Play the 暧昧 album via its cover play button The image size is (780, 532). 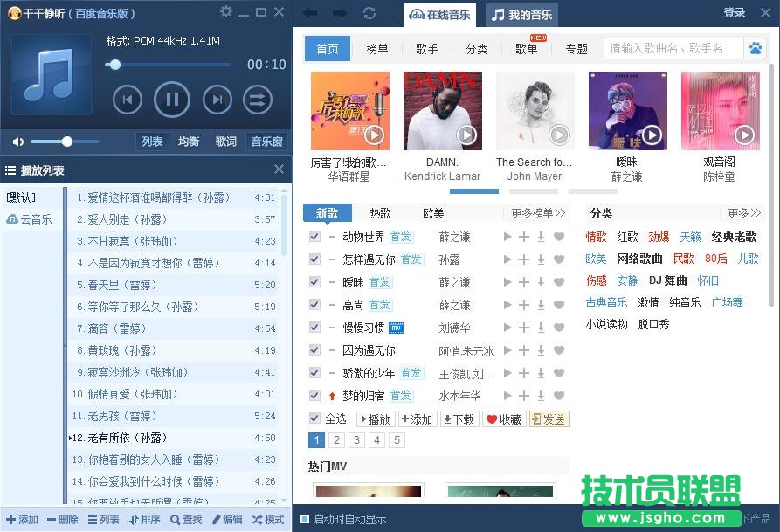click(652, 135)
